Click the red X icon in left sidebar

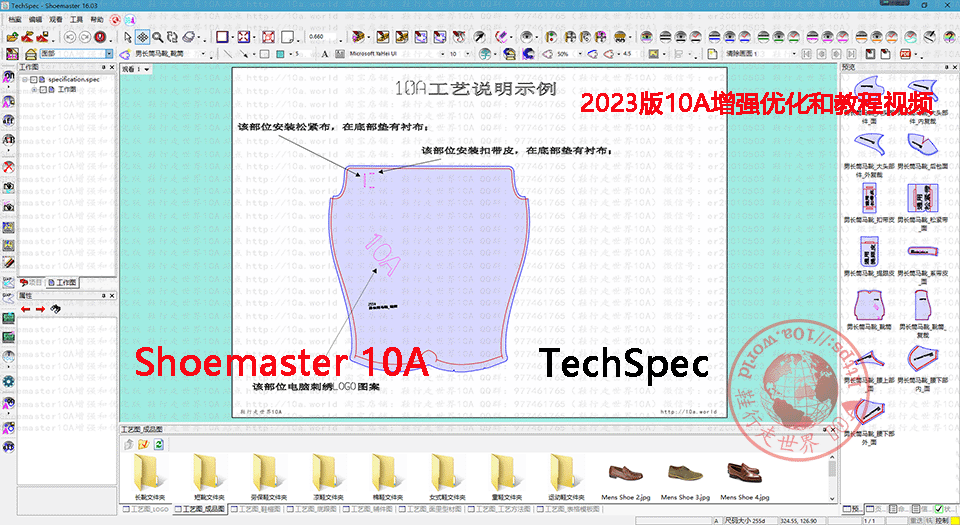click(8, 167)
